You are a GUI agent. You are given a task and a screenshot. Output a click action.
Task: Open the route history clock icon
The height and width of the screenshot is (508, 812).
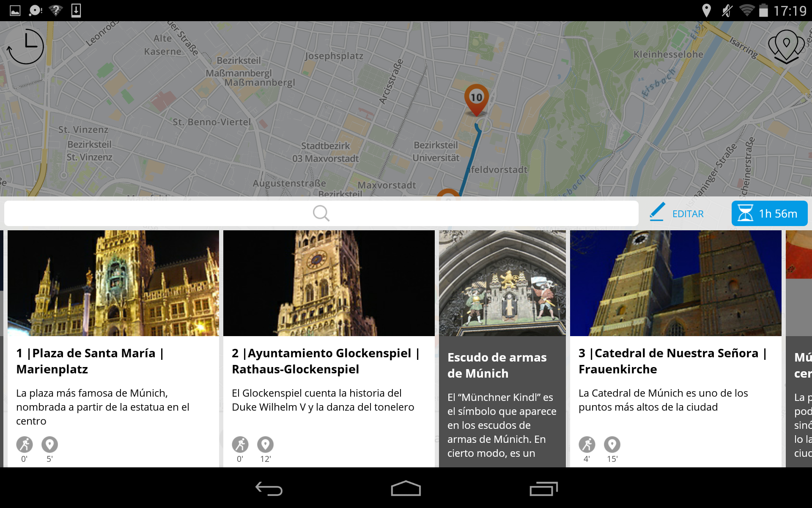coord(25,47)
